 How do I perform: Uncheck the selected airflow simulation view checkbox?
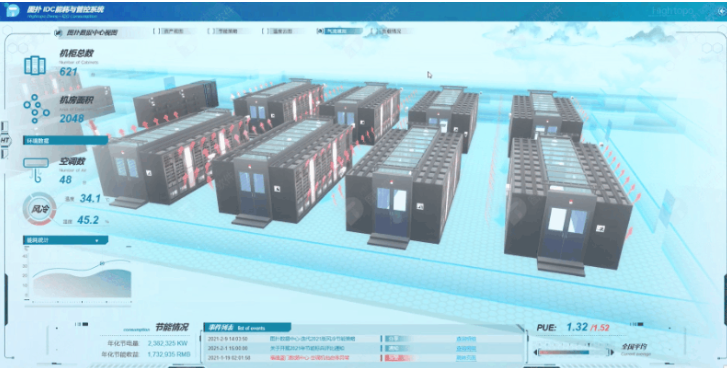point(320,31)
